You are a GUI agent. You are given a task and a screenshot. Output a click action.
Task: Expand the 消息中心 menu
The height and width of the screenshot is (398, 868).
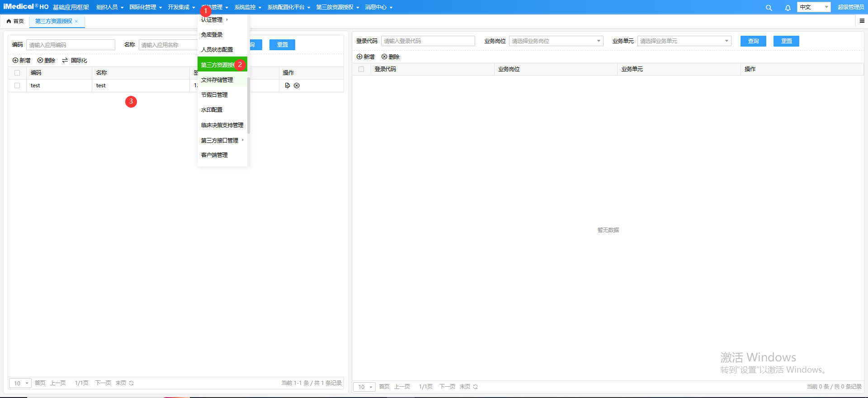(379, 7)
